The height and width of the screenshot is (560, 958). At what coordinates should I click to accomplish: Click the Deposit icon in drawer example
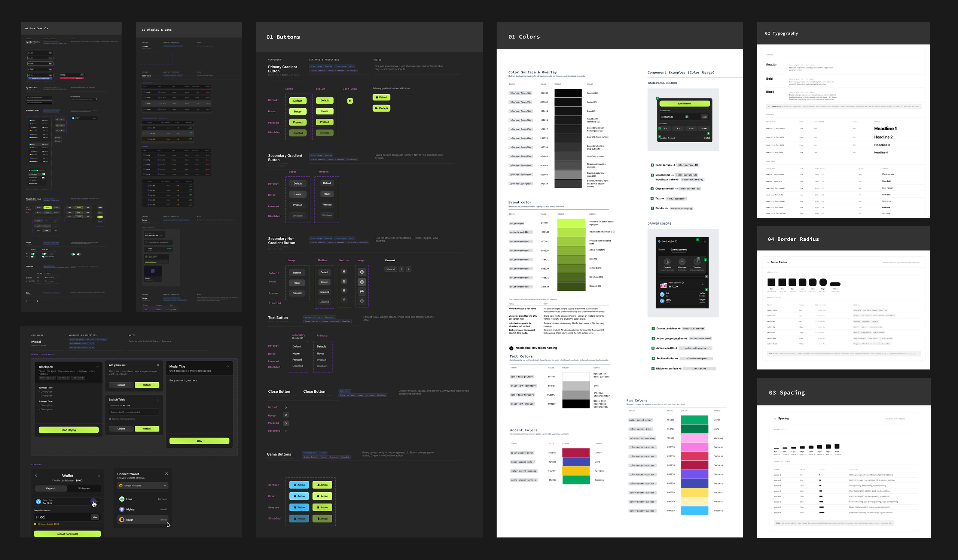coord(667,262)
